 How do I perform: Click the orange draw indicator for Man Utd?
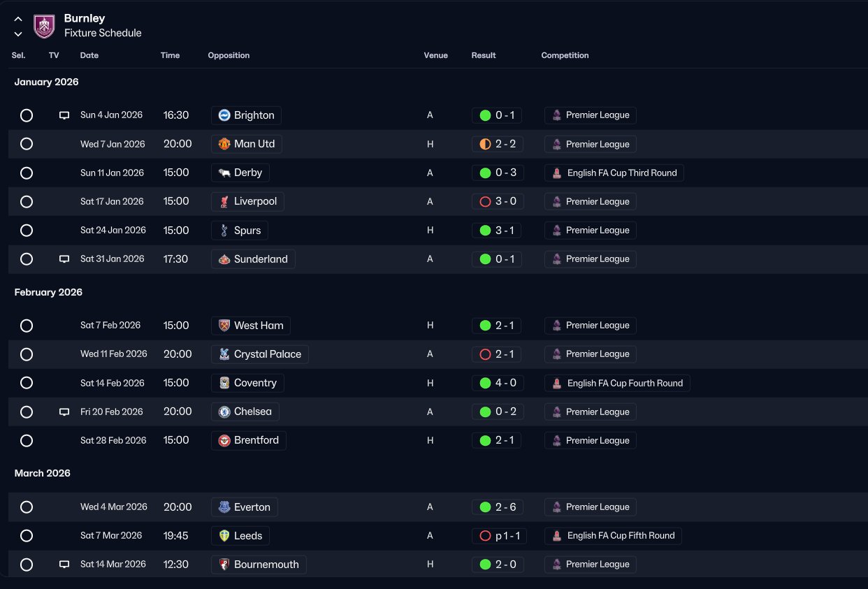[485, 144]
